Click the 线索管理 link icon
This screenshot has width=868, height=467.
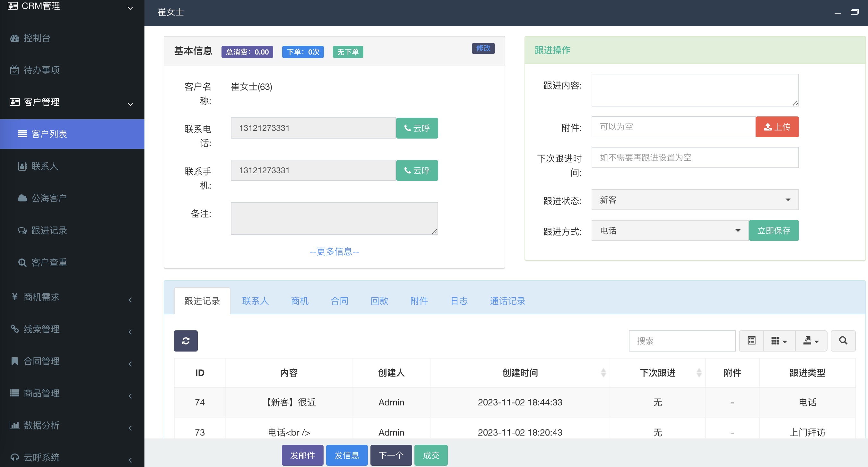[x=14, y=329]
